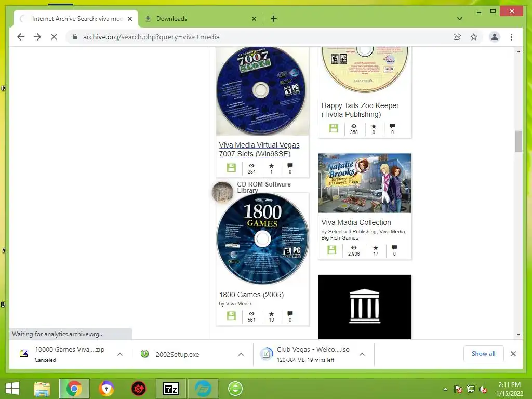Close the Internet Archive Search tab

coord(129,19)
